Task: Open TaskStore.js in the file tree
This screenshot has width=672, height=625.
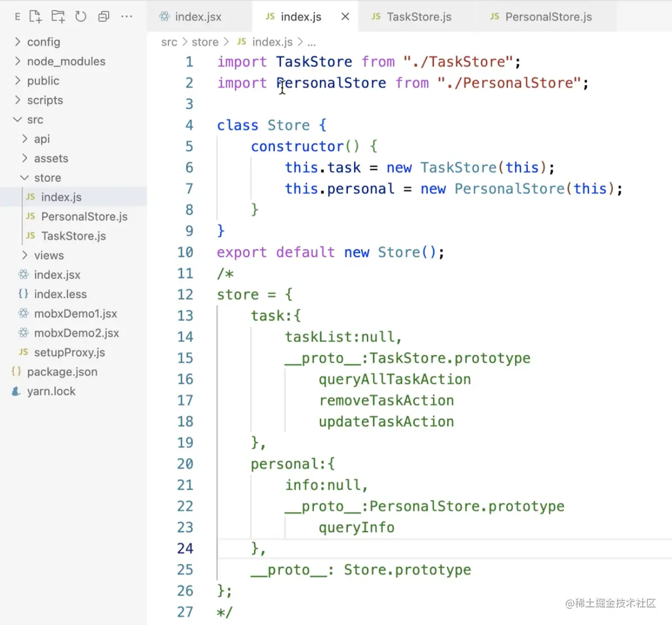Action: point(73,236)
